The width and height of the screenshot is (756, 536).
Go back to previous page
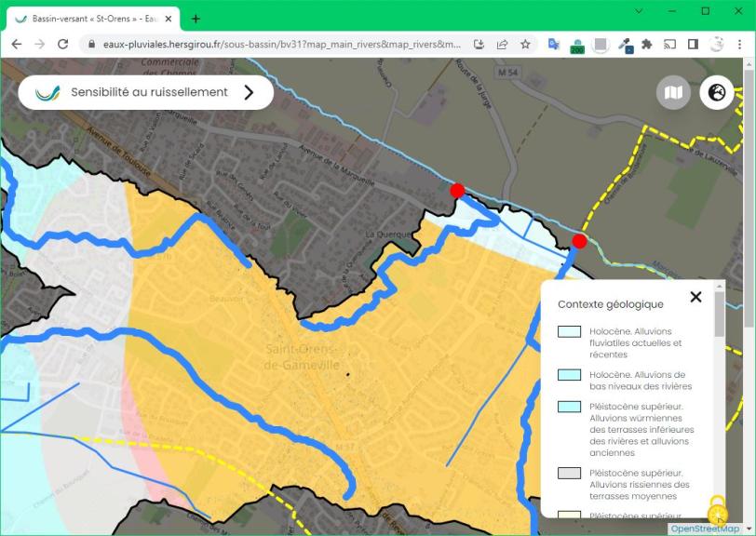pyautogui.click(x=16, y=44)
